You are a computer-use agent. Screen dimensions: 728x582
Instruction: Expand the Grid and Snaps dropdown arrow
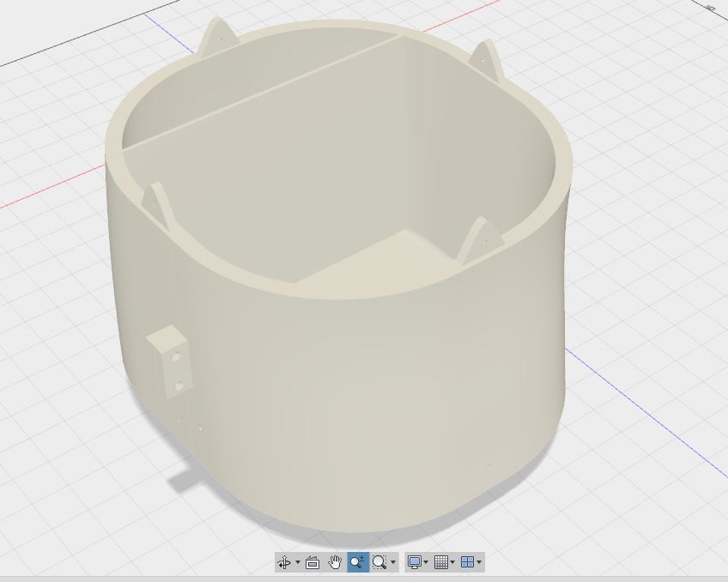[x=452, y=562]
